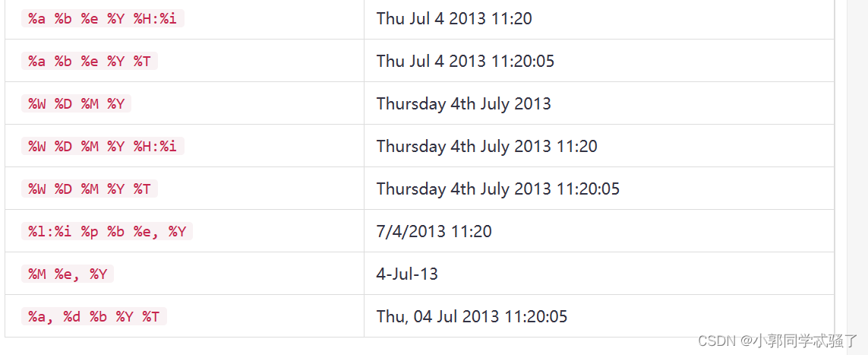868x355 pixels.
Task: Click the '%a %b %e %Y %H:%i' format code
Action: [103, 18]
